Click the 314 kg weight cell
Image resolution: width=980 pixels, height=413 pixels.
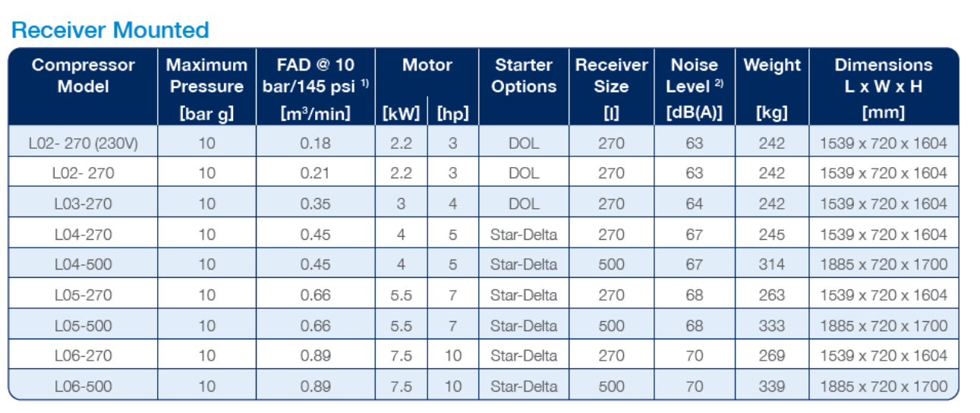click(772, 264)
